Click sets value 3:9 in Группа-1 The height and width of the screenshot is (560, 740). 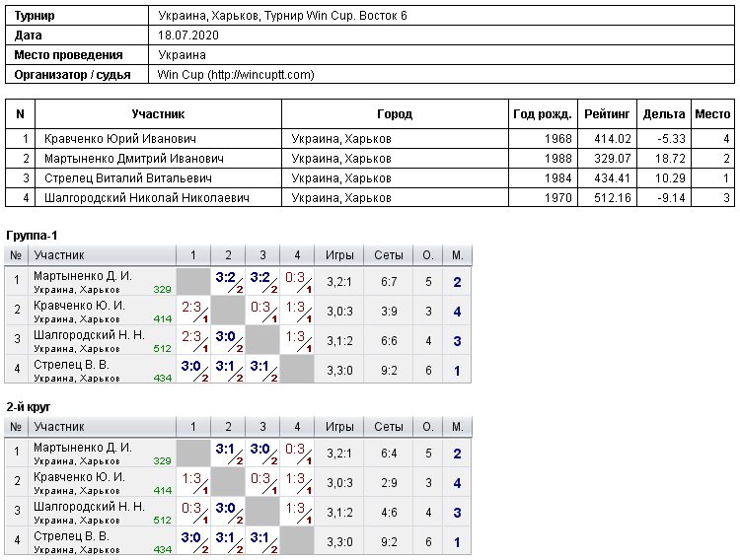pos(389,312)
